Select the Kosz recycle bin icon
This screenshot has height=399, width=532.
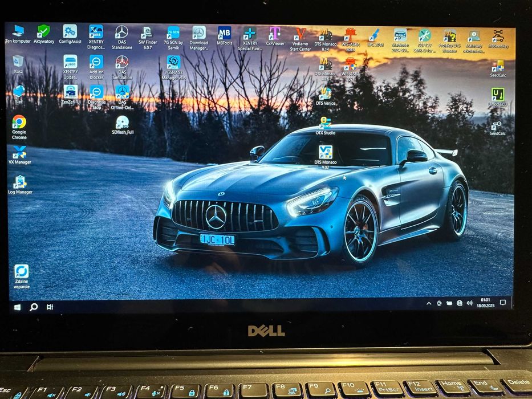pyautogui.click(x=18, y=64)
